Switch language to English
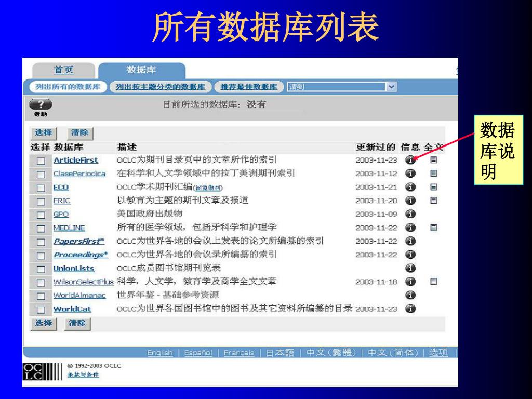Viewport: 532px width, 399px height. [x=160, y=353]
